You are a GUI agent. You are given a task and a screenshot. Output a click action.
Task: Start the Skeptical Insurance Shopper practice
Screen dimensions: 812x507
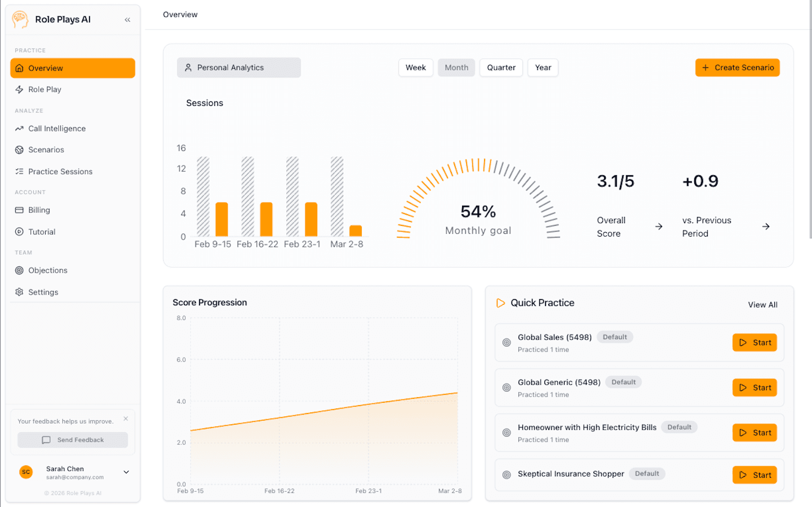[x=754, y=474]
